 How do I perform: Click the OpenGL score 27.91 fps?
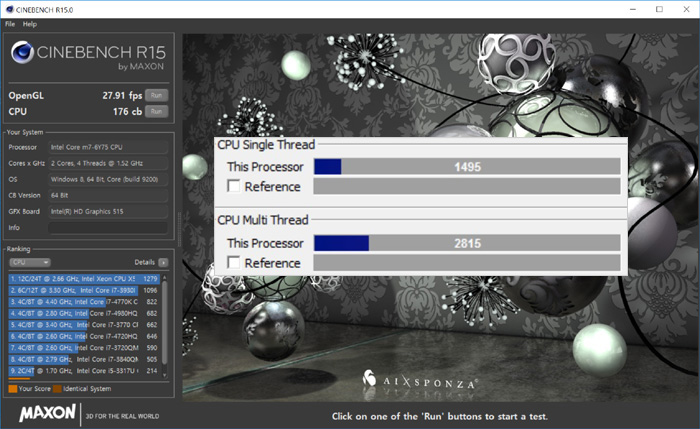(122, 95)
